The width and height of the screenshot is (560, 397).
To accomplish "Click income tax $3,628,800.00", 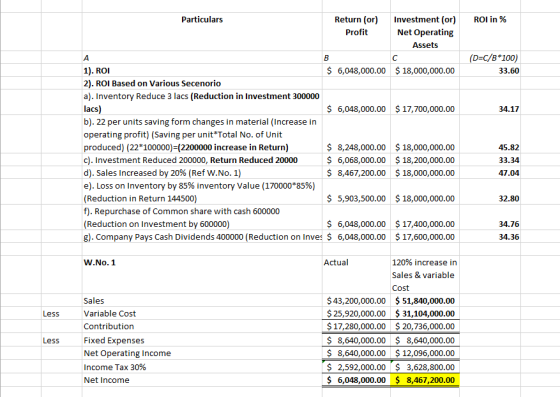I will tap(425, 367).
